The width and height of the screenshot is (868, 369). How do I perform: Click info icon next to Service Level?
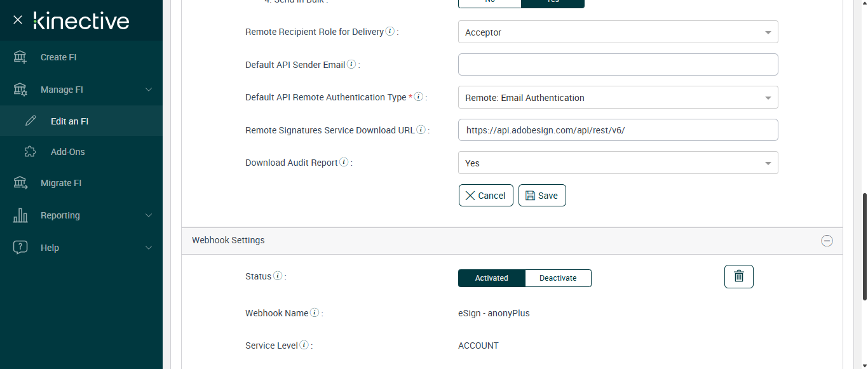point(304,345)
